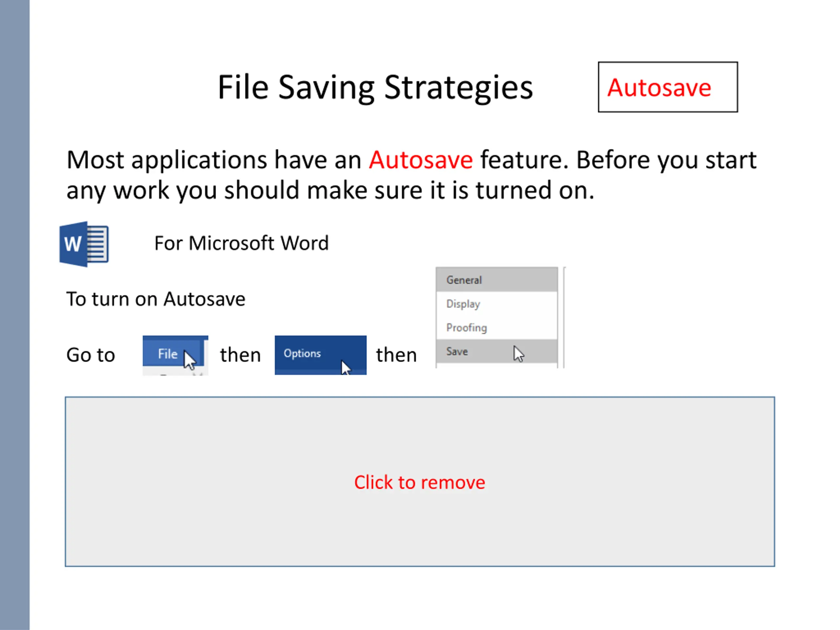Click the words 'Most applications have an'
Image resolution: width=840 pixels, height=630 pixels.
[214, 159]
